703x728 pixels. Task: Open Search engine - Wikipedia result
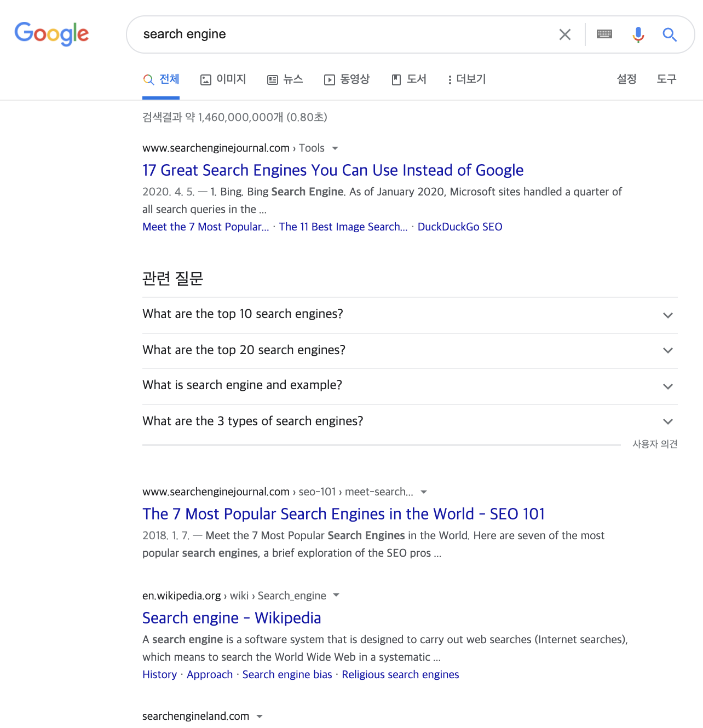pyautogui.click(x=232, y=618)
